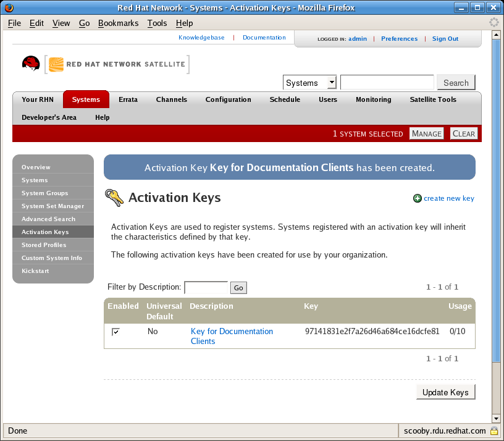Screen dimensions: 504x441
Task: Click the vertical scrollbar thumb
Action: [x=495, y=198]
